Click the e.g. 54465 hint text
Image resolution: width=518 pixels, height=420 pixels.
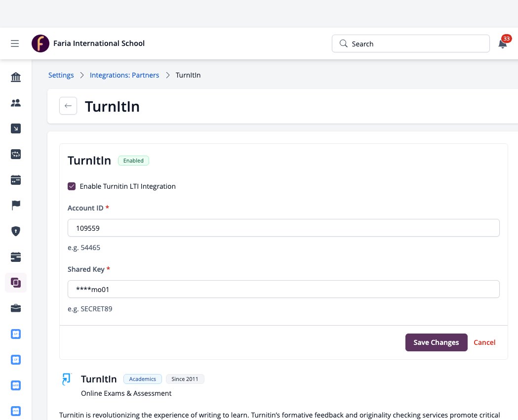(84, 248)
